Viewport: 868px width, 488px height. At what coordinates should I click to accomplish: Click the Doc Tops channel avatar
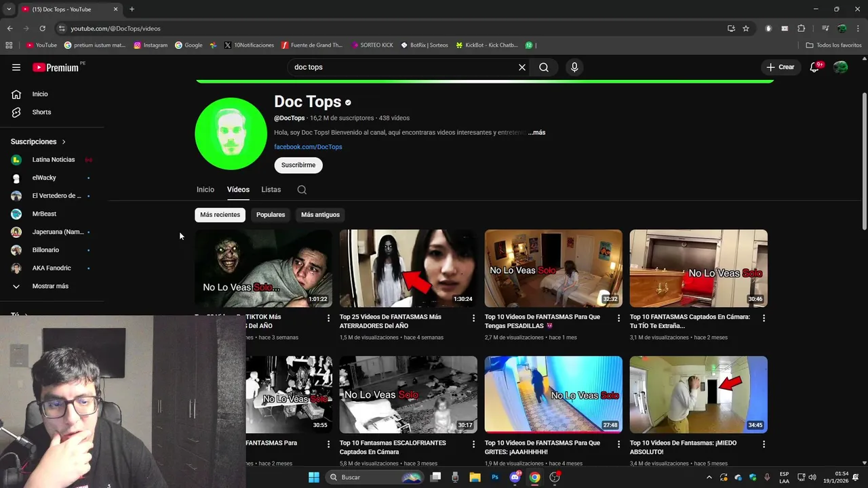[x=231, y=134]
